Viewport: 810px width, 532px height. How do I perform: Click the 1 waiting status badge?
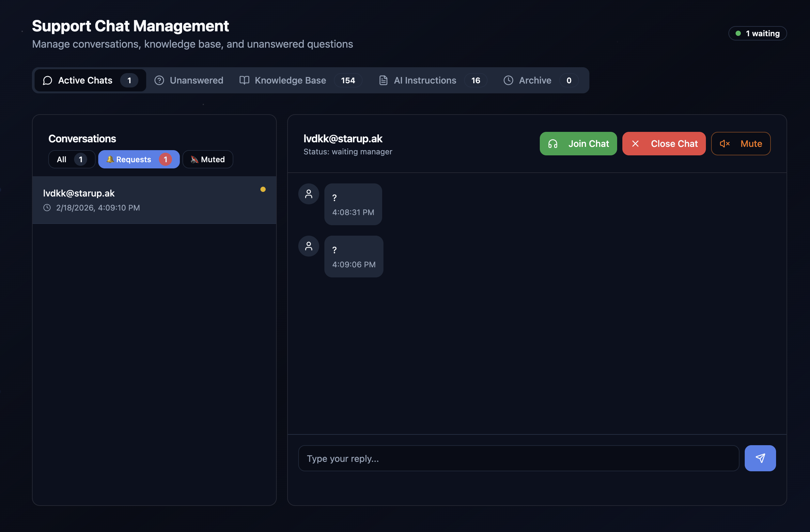tap(757, 33)
